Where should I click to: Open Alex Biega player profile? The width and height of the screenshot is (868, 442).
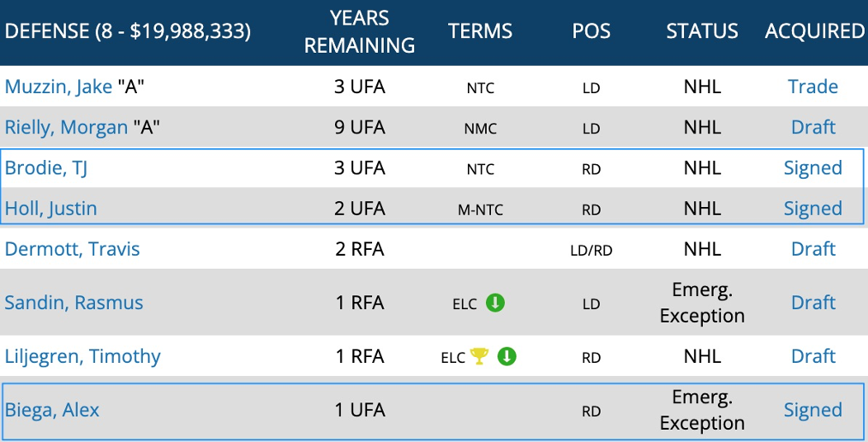click(52, 410)
